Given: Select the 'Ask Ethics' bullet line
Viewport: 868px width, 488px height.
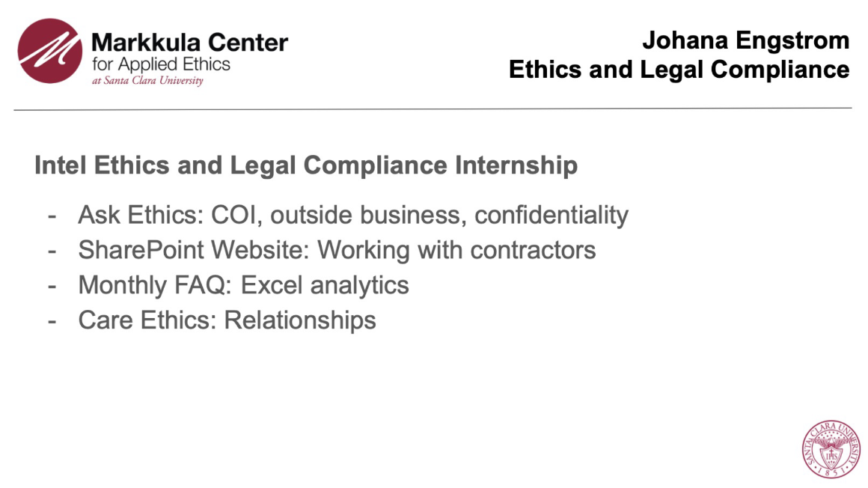Looking at the screenshot, I should tap(352, 216).
